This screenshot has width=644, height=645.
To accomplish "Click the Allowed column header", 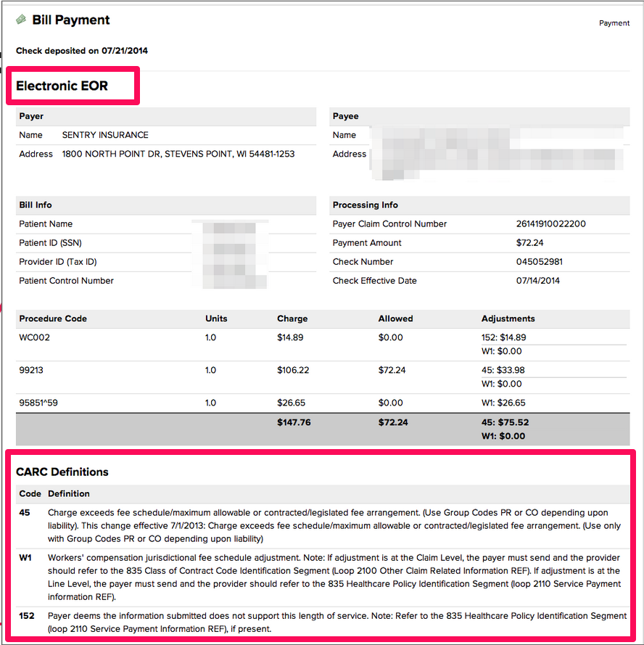I will point(396,319).
